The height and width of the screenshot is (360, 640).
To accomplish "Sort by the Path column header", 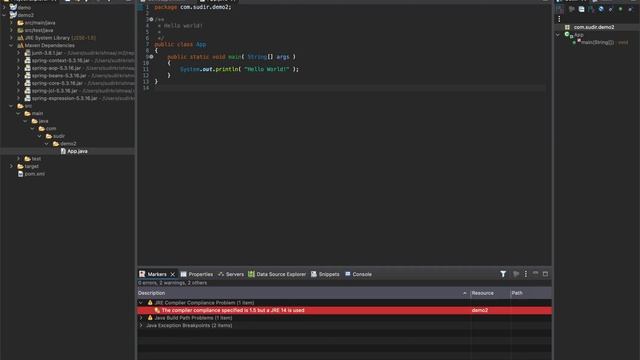I will tap(531, 293).
